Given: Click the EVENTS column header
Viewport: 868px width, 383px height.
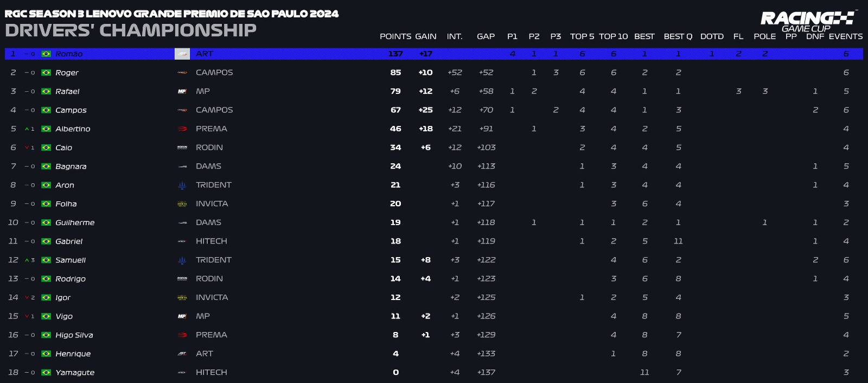Looking at the screenshot, I should (845, 36).
